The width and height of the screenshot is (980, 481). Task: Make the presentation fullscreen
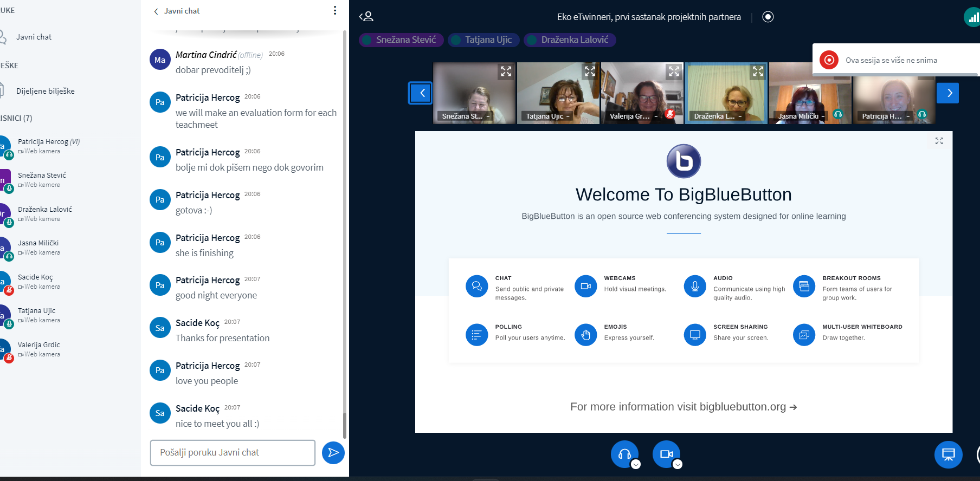939,141
